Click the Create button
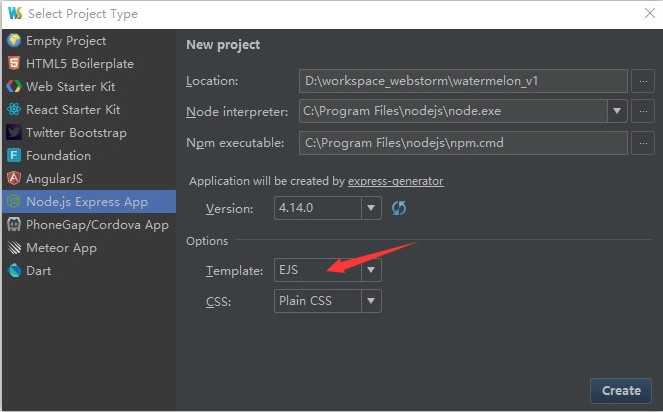Viewport: 663px width, 412px height. (621, 390)
